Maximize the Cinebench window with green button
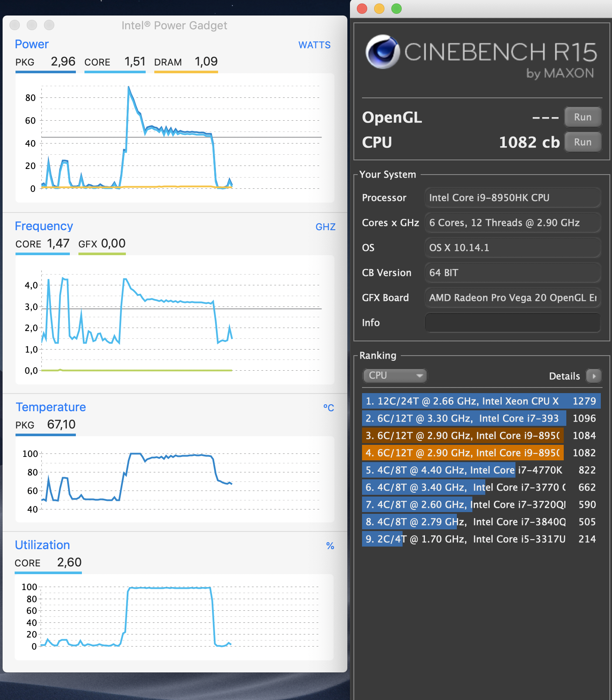Screen dimensions: 612x700 point(397,9)
